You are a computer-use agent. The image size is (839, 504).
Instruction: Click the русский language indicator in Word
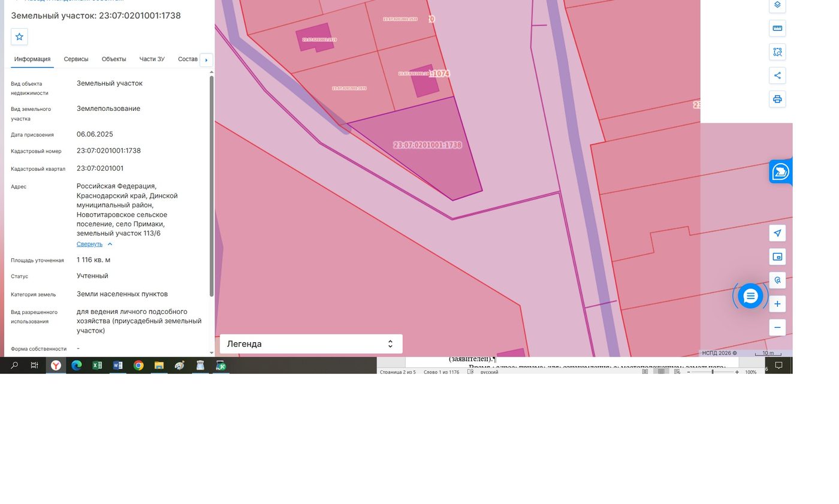490,372
